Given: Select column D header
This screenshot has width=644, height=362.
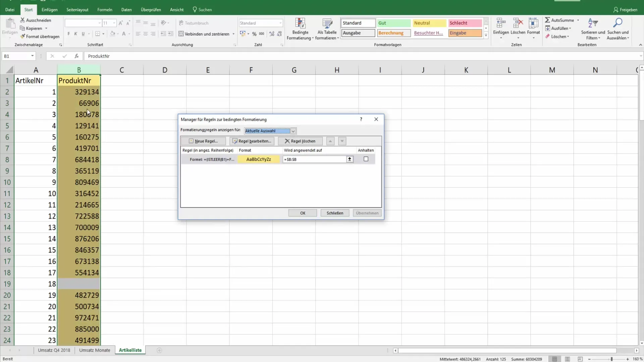Looking at the screenshot, I should click(165, 70).
